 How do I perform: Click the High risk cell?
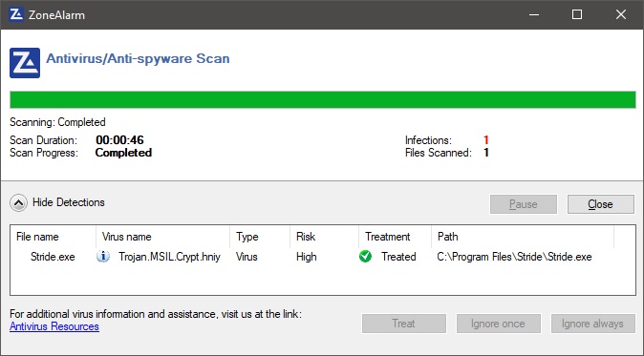tap(307, 257)
